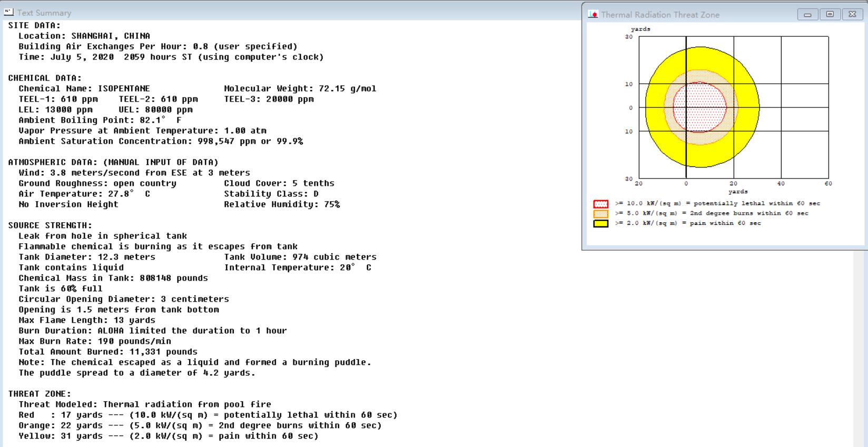Click 'Molecular Weight: 72.15 g/mol' text

pos(300,88)
